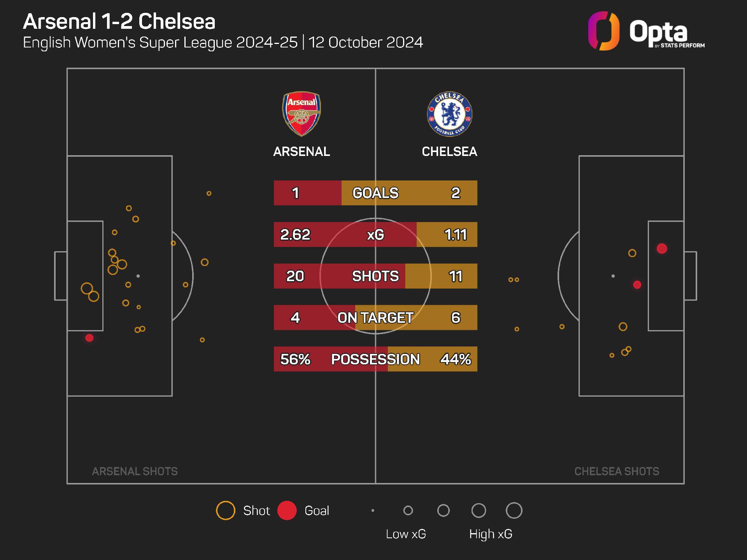The height and width of the screenshot is (560, 747).
Task: Select the ON TARGET stat label
Action: [375, 318]
